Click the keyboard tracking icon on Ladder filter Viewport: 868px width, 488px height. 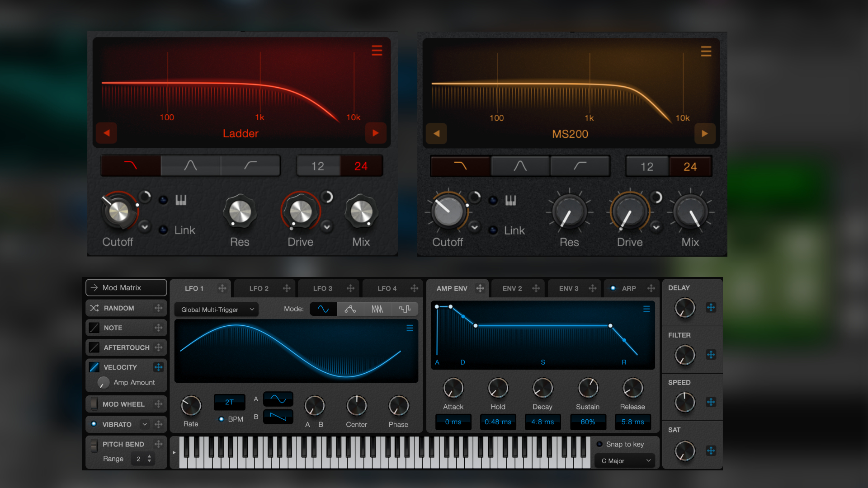point(181,200)
